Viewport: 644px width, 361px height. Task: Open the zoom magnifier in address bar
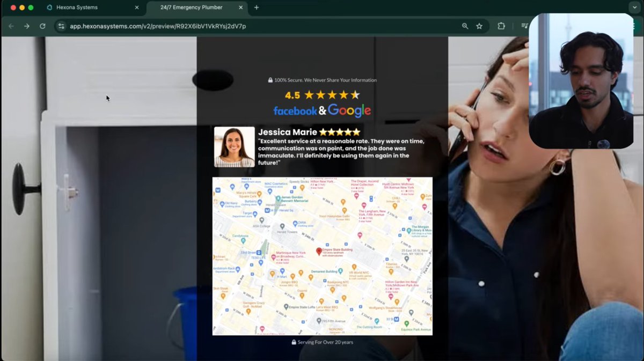[x=465, y=26]
